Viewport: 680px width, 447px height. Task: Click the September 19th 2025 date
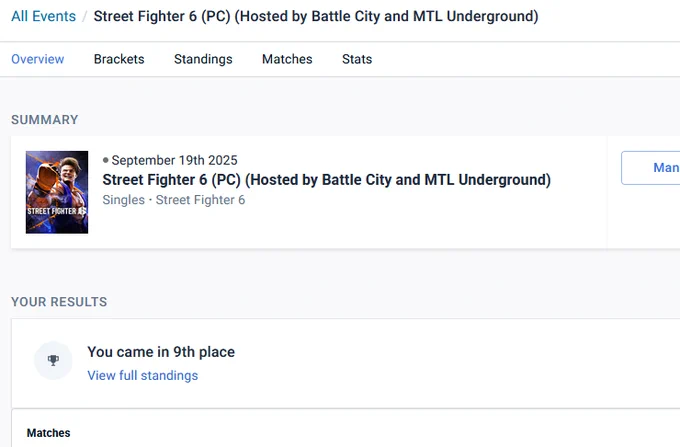click(x=174, y=160)
